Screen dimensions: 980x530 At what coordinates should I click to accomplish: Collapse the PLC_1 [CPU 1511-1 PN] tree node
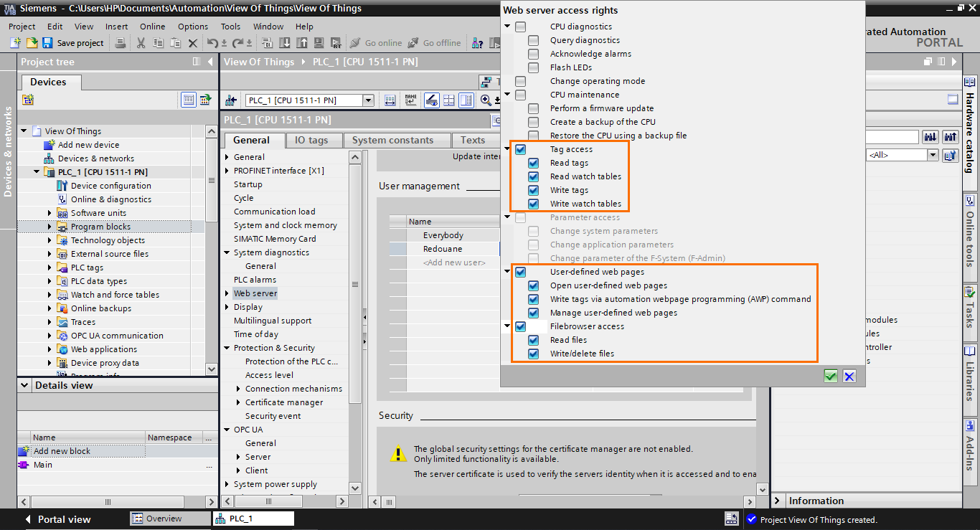pyautogui.click(x=37, y=172)
